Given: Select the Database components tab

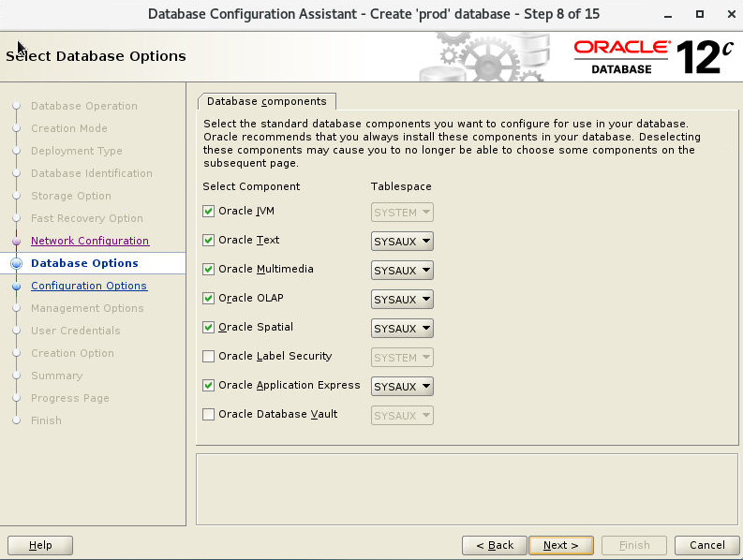Looking at the screenshot, I should pyautogui.click(x=267, y=101).
